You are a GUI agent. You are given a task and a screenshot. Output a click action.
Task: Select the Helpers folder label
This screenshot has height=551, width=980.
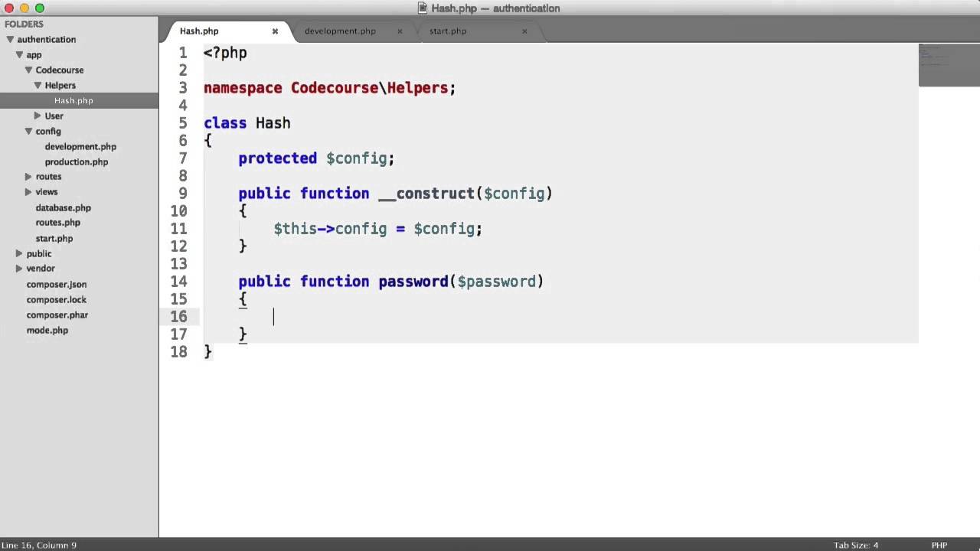(60, 85)
